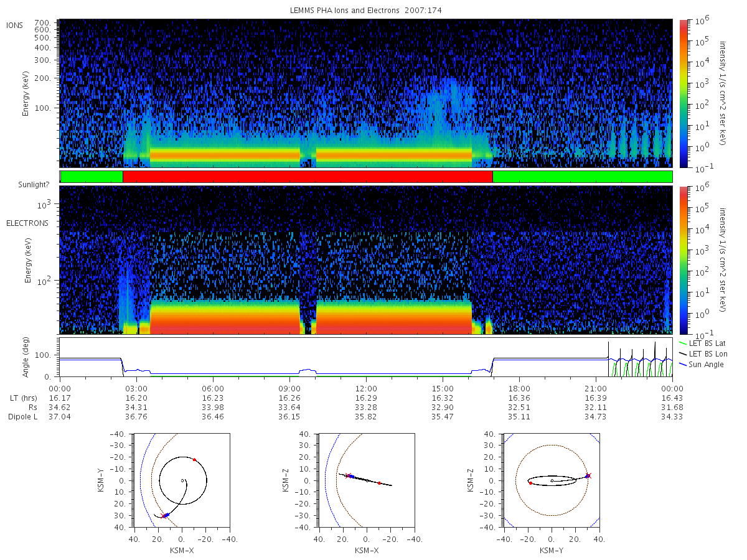
Task: Click the ion panel intensity color bar
Action: [x=683, y=93]
